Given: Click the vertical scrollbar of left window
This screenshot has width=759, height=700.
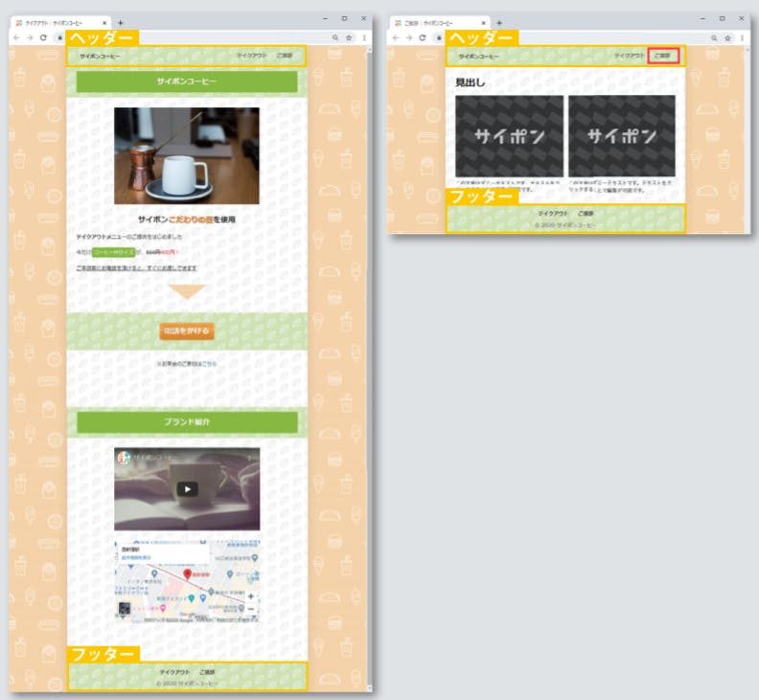Looking at the screenshot, I should (370, 368).
